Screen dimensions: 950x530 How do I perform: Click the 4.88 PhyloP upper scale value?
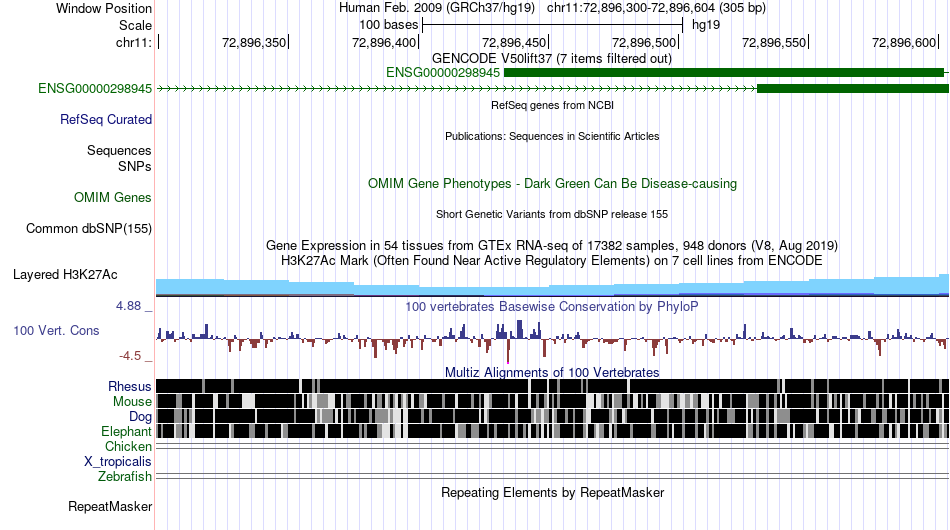[x=128, y=306]
